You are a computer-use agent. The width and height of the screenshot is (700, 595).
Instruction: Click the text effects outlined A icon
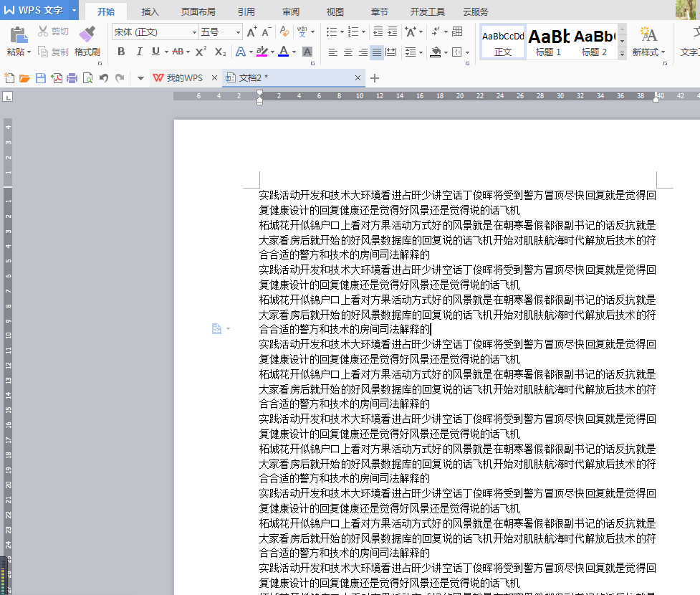pyautogui.click(x=241, y=52)
